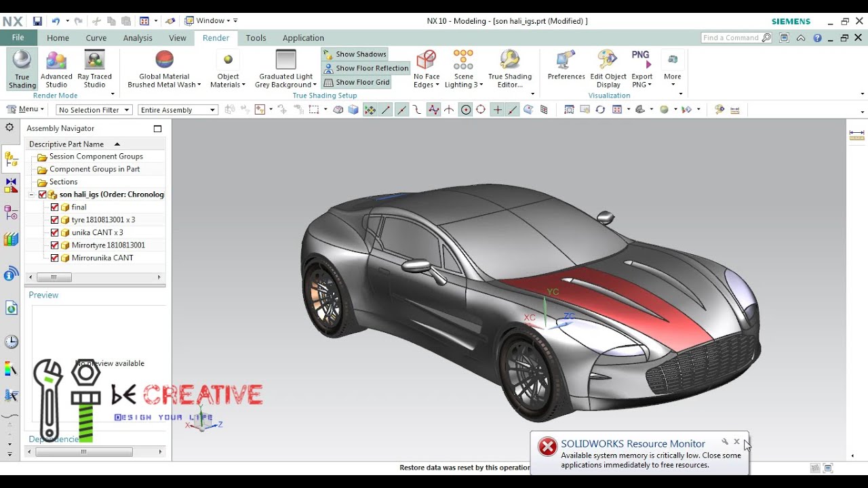This screenshot has width=868, height=488.
Task: Open the File tab
Action: 18,38
